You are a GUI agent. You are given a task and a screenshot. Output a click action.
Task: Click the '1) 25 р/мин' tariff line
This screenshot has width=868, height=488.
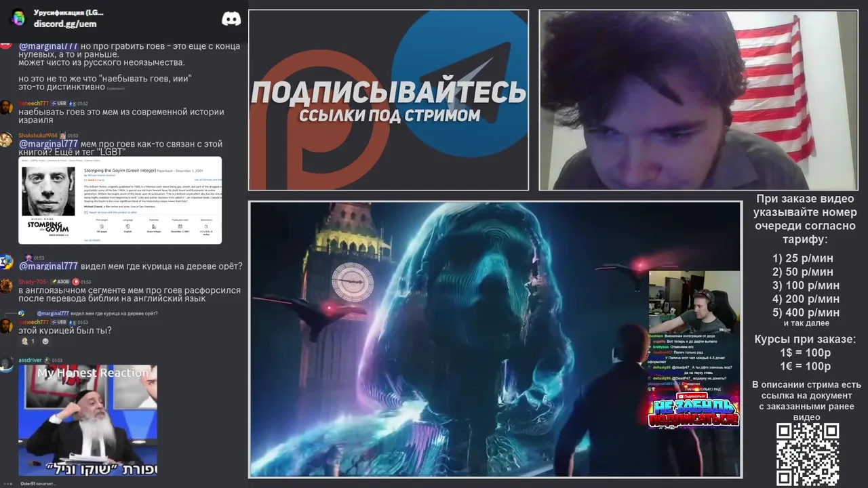tap(803, 258)
